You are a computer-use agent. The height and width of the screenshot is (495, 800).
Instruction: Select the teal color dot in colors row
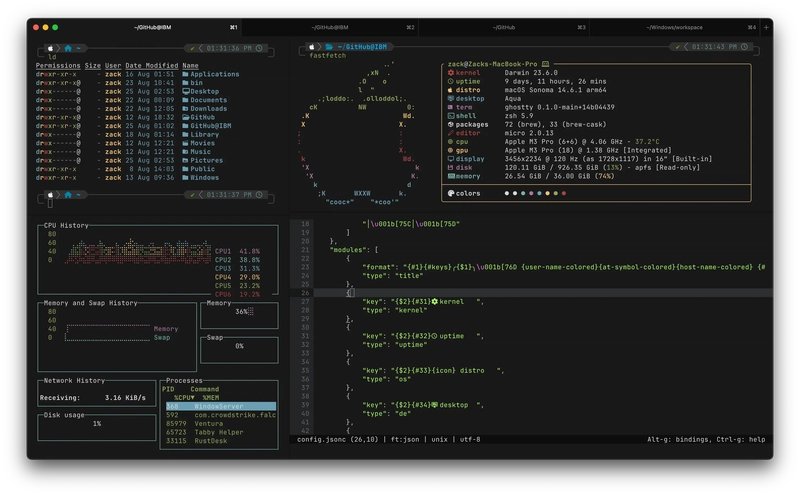tap(523, 193)
